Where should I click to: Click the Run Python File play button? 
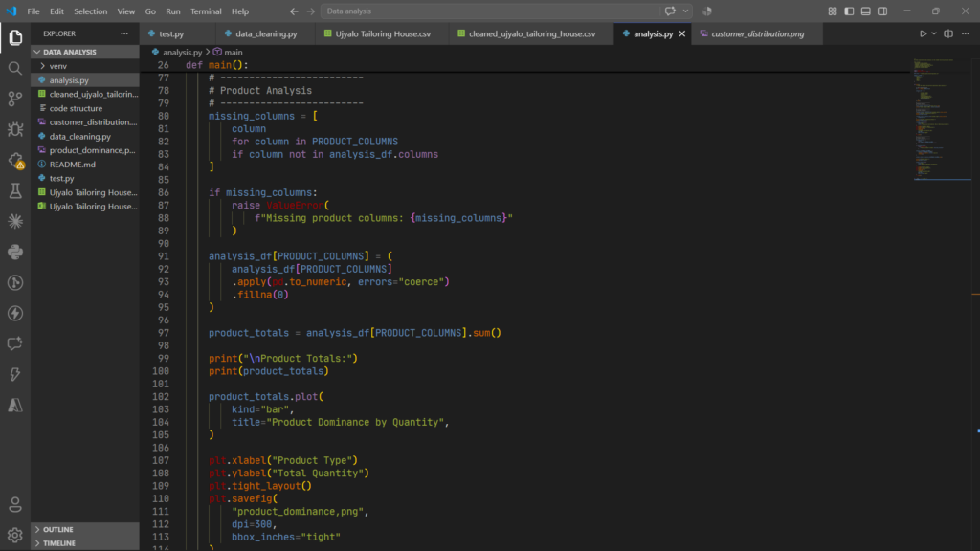[923, 33]
